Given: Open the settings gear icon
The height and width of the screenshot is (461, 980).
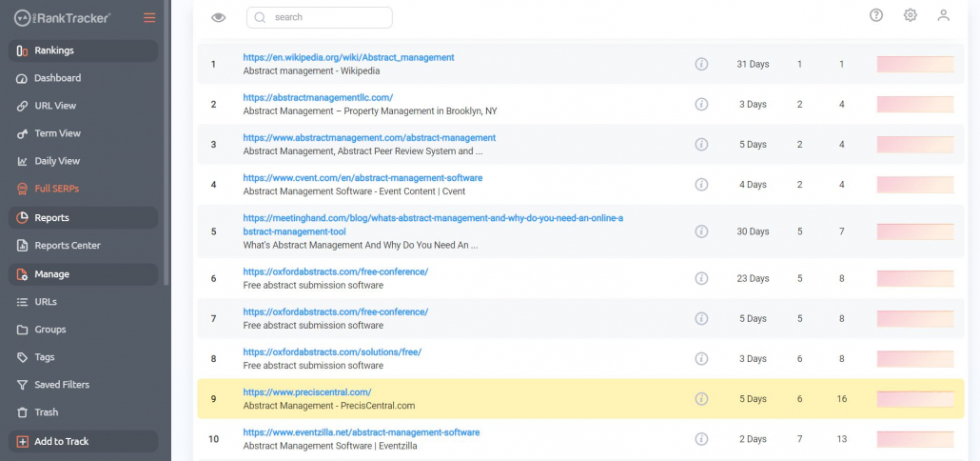Looking at the screenshot, I should 910,15.
